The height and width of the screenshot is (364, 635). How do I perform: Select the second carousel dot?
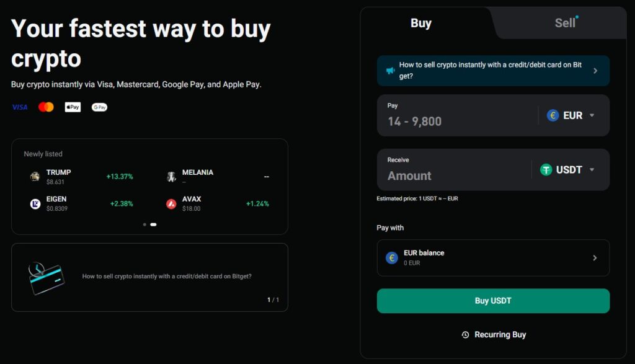[153, 224]
